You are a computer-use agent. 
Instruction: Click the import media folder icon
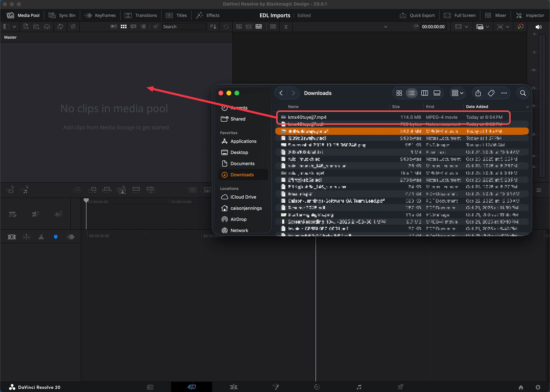pyautogui.click(x=36, y=26)
